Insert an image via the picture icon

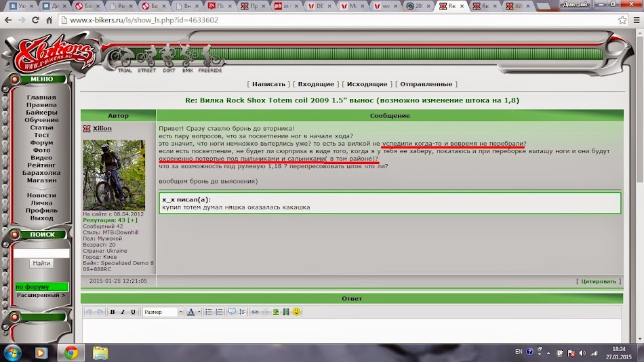click(x=276, y=312)
